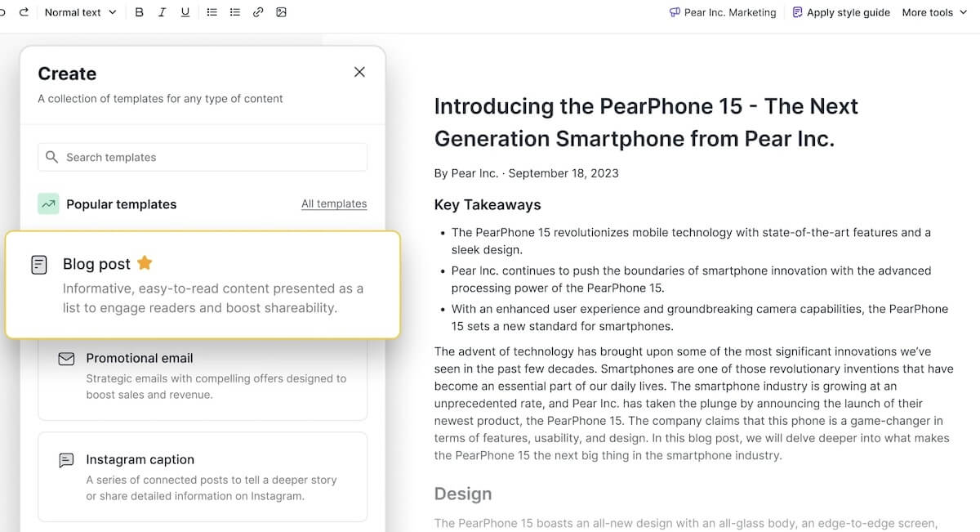Screen dimensions: 980x532
Task: Click the Instagram caption chat icon
Action: coord(66,460)
